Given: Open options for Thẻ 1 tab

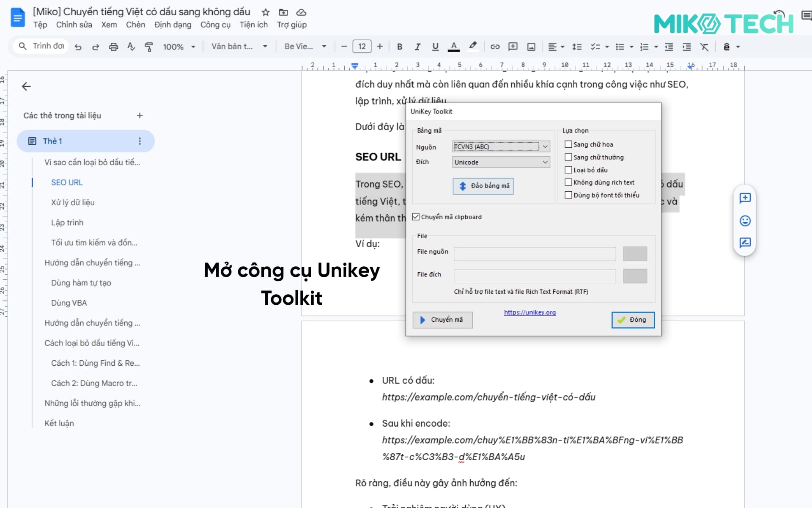Looking at the screenshot, I should tap(140, 141).
